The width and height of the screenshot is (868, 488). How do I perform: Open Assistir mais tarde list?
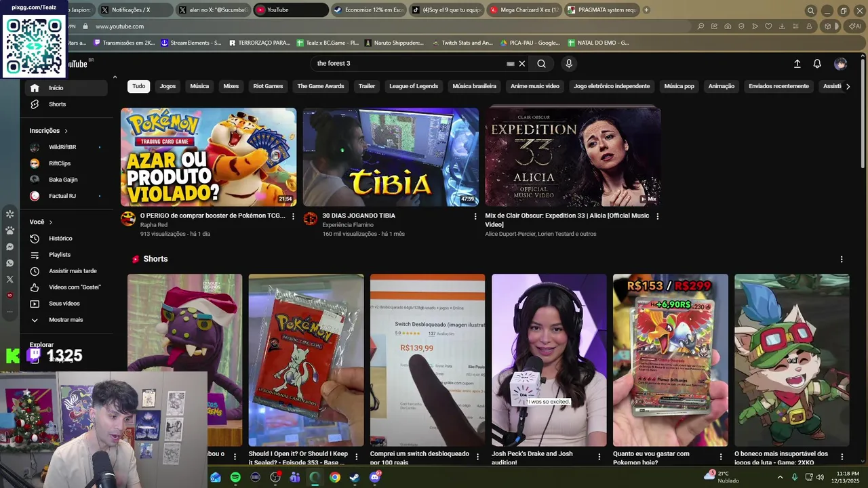[66, 271]
